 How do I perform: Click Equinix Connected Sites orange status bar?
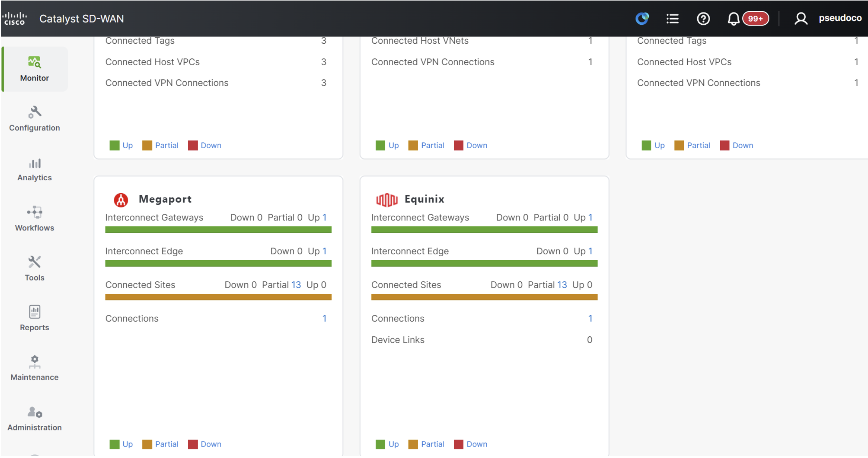tap(484, 297)
